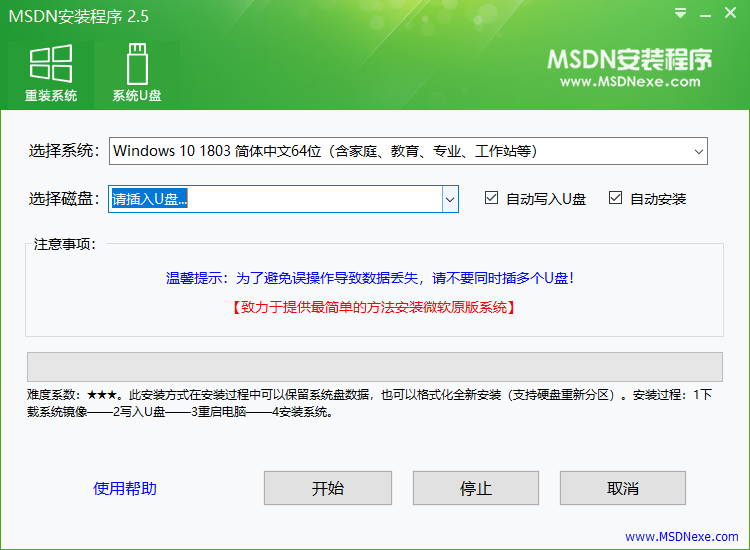750x550 pixels.
Task: Switch to the 系统U盘 USB drive tab
Action: pyautogui.click(x=137, y=74)
